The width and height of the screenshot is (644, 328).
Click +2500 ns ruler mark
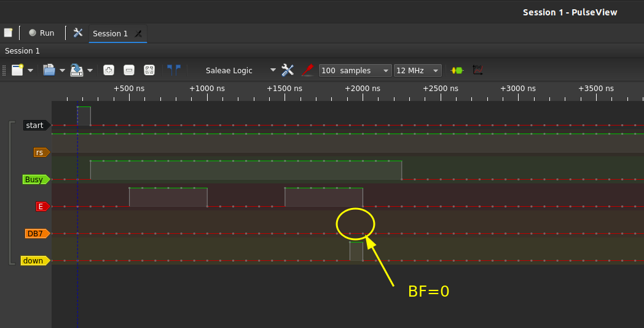441,89
